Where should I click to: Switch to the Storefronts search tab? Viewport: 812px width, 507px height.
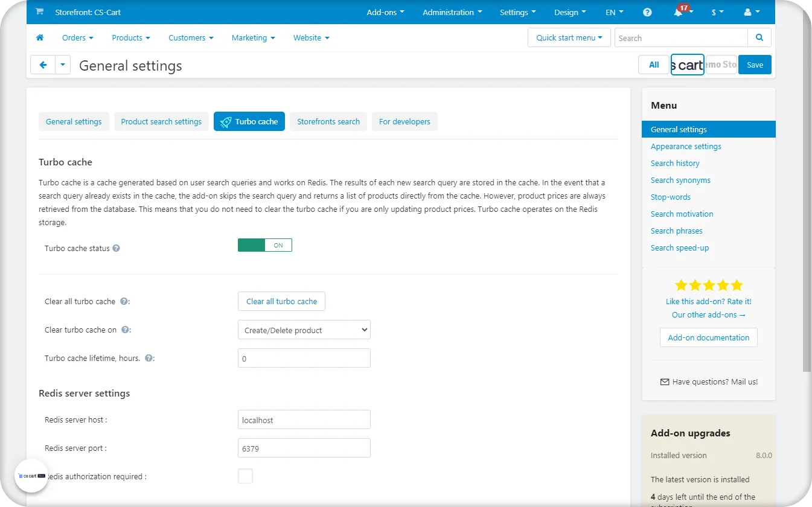(328, 121)
